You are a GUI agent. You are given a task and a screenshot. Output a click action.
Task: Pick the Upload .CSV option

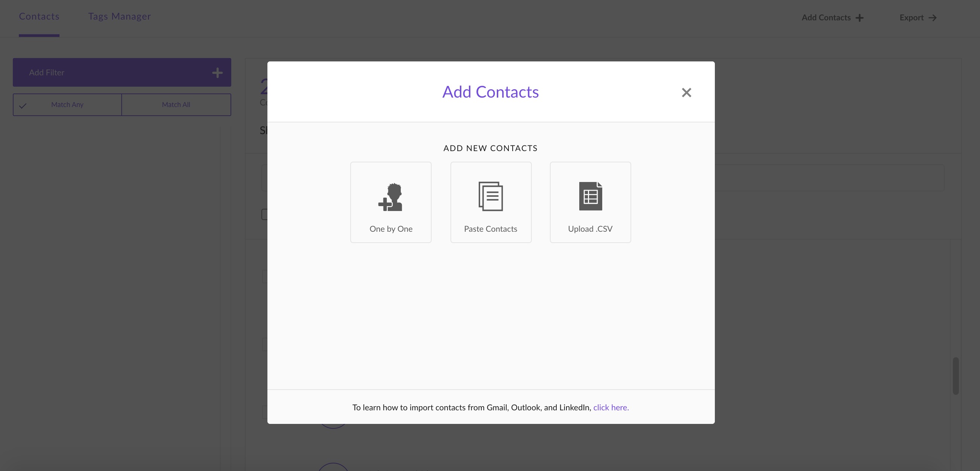point(591,202)
